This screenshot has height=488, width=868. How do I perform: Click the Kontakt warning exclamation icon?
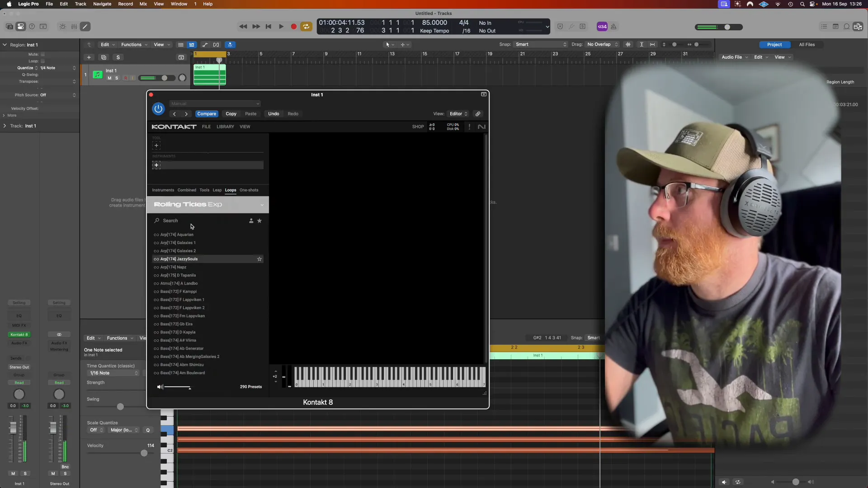(469, 127)
